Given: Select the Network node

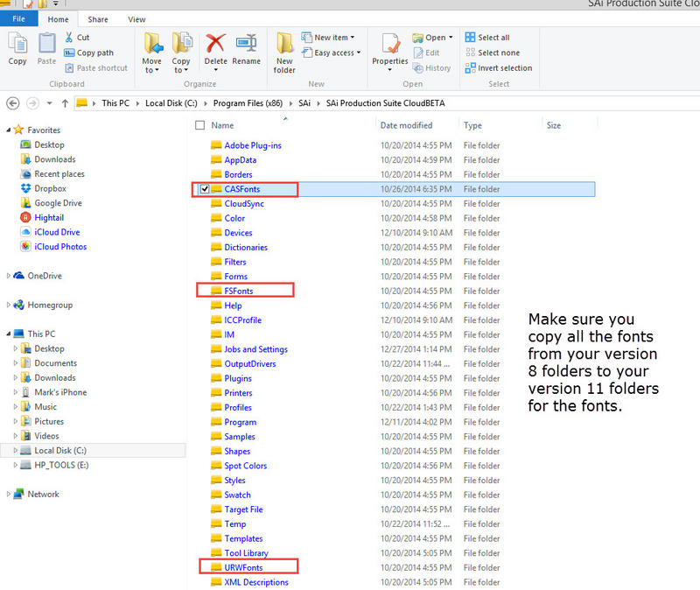Looking at the screenshot, I should (x=36, y=494).
